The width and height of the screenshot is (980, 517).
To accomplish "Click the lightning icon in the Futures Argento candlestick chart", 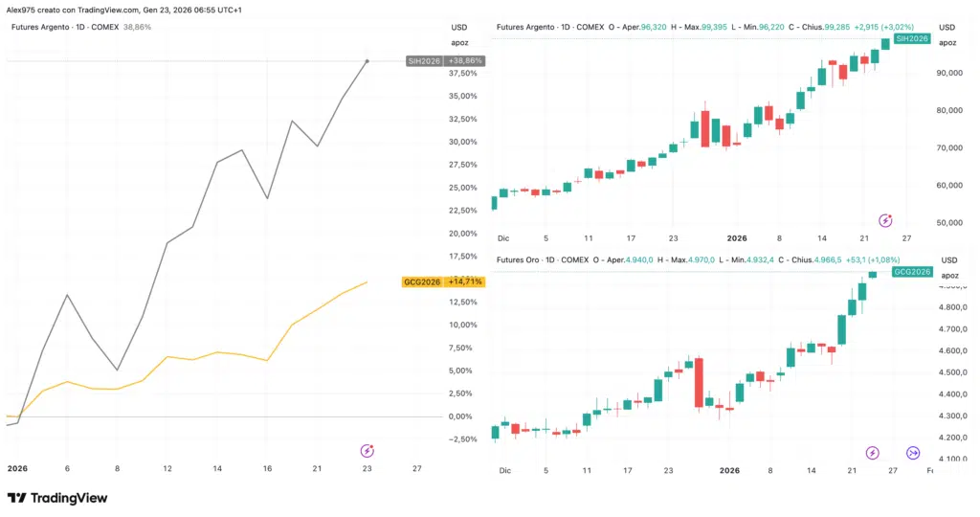I will (885, 220).
